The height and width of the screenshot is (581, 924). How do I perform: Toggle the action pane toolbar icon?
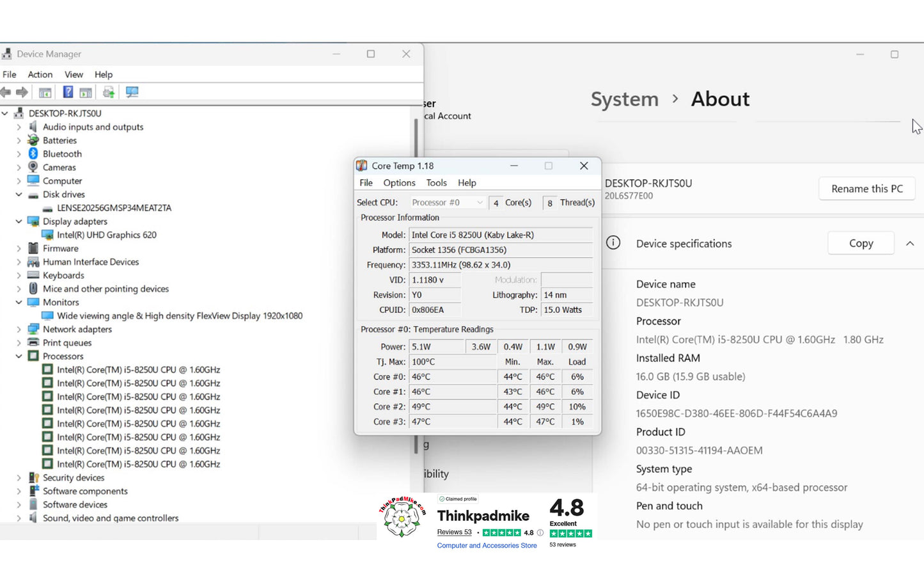pos(86,92)
